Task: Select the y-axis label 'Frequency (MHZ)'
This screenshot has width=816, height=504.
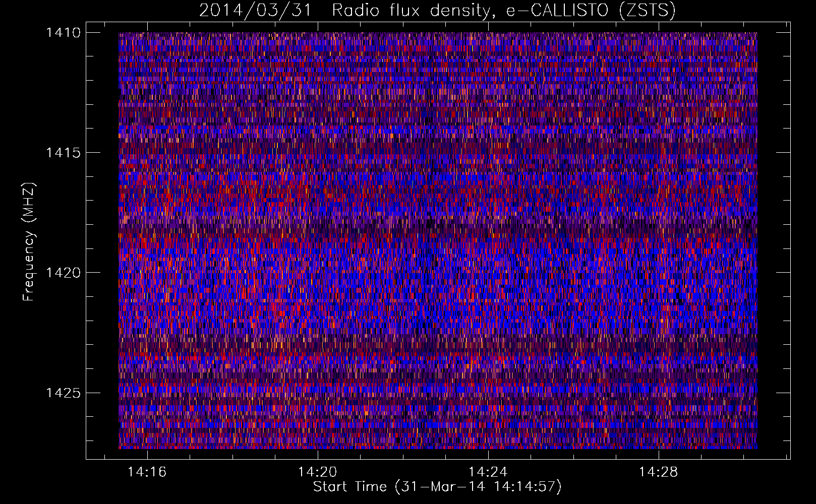Action: tap(29, 242)
